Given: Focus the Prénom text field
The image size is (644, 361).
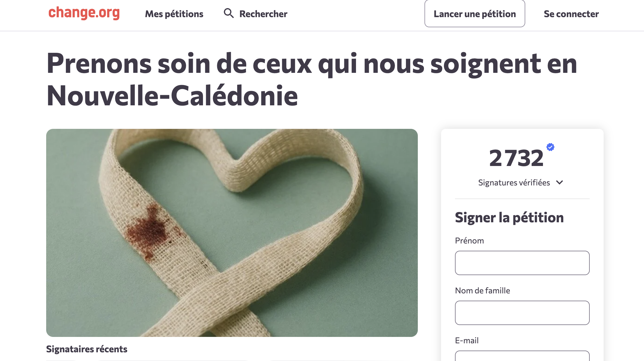Looking at the screenshot, I should point(522,263).
